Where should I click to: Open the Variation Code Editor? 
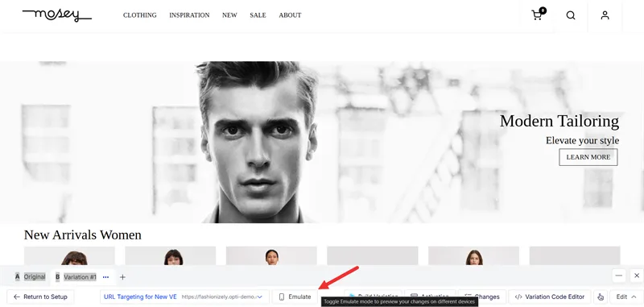point(550,297)
